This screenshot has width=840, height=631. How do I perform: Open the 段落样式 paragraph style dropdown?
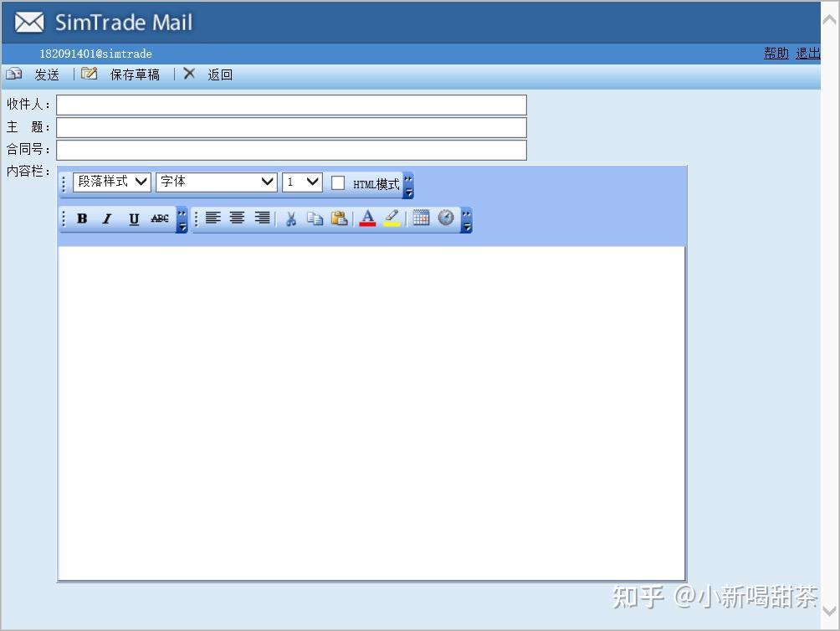point(112,182)
